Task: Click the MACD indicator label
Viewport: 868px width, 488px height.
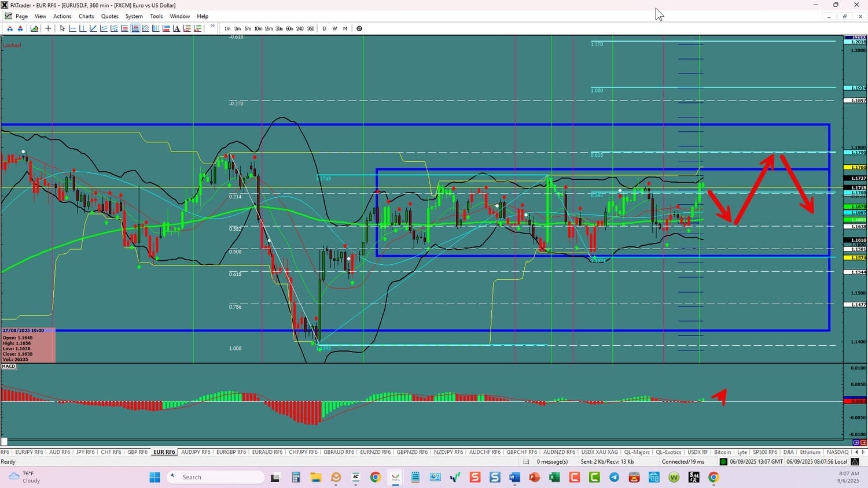Action: click(9, 367)
